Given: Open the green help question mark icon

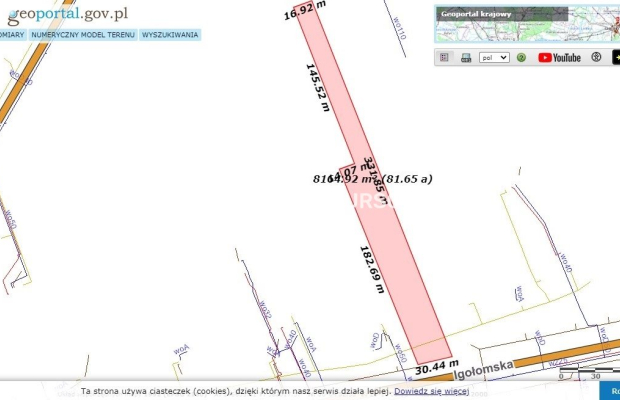Looking at the screenshot, I should coord(521,58).
